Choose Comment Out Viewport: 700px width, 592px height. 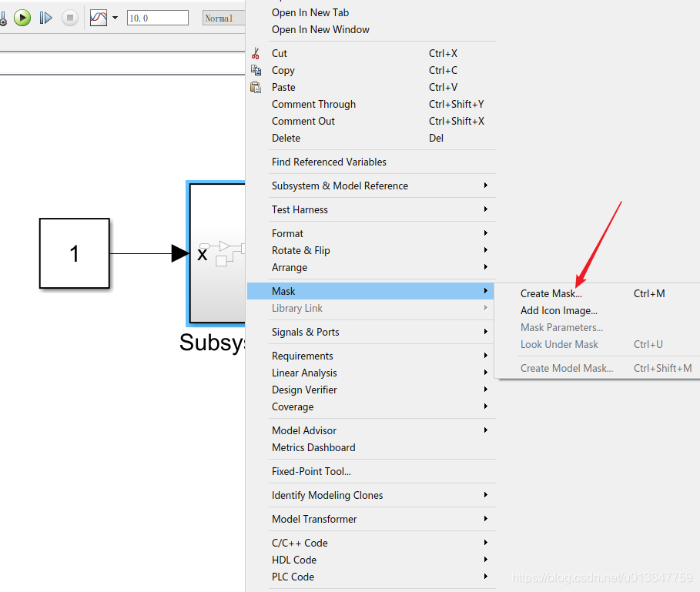coord(370,121)
